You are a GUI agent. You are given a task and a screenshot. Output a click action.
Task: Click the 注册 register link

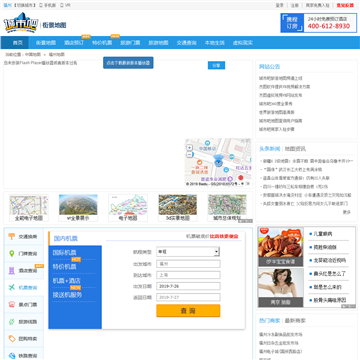294,5
